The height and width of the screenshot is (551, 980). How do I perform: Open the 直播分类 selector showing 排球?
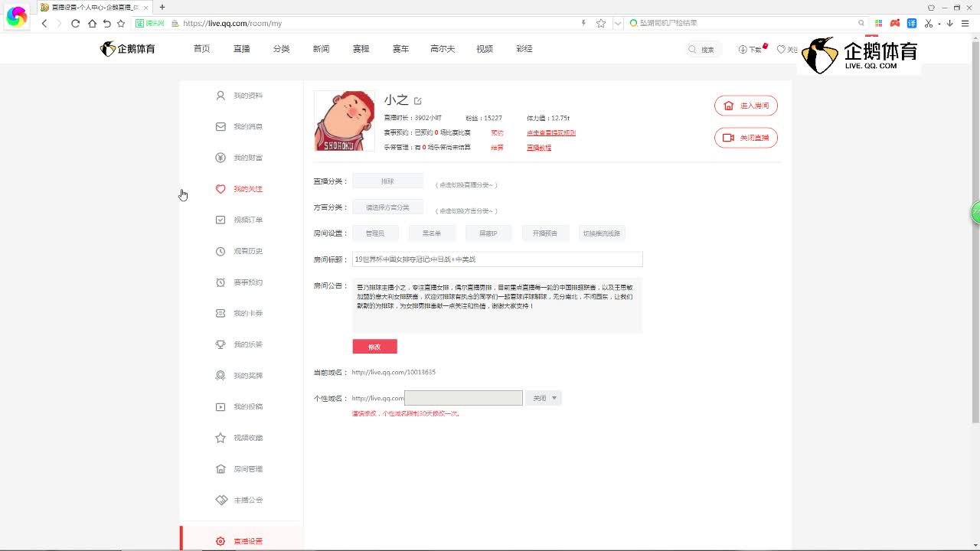387,181
